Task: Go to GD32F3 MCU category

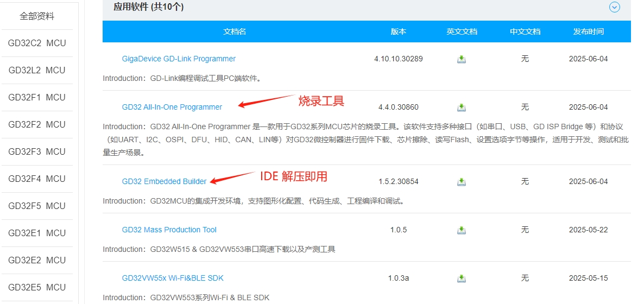Action: [37, 152]
